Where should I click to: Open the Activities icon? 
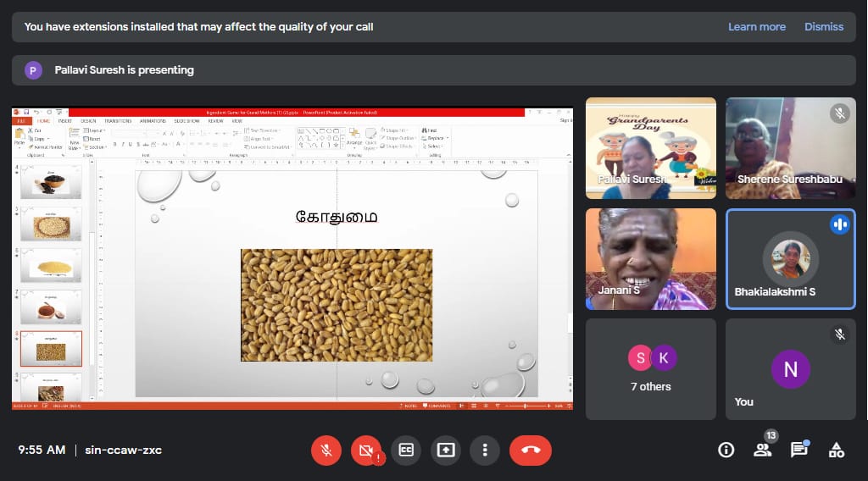click(837, 450)
